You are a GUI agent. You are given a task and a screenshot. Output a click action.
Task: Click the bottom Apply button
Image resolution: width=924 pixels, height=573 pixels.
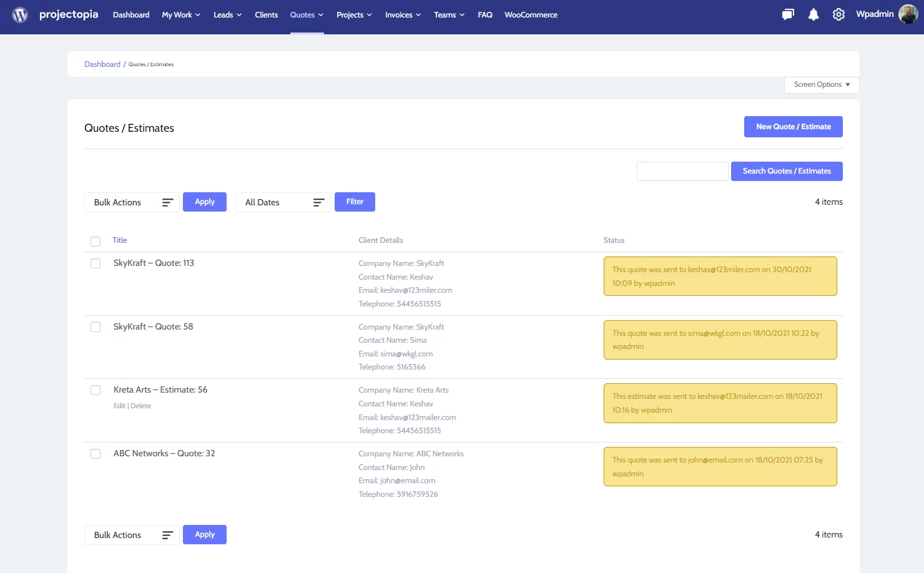(205, 534)
